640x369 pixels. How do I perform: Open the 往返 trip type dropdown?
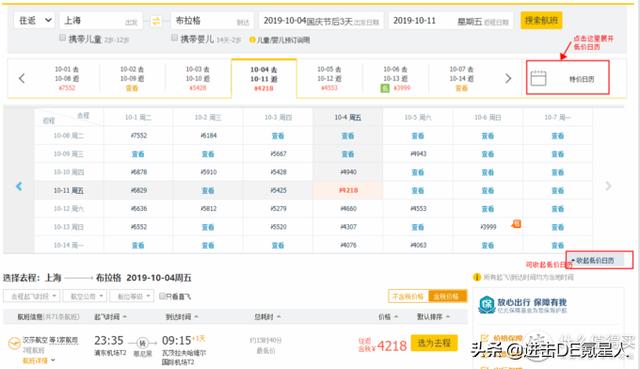pos(34,20)
